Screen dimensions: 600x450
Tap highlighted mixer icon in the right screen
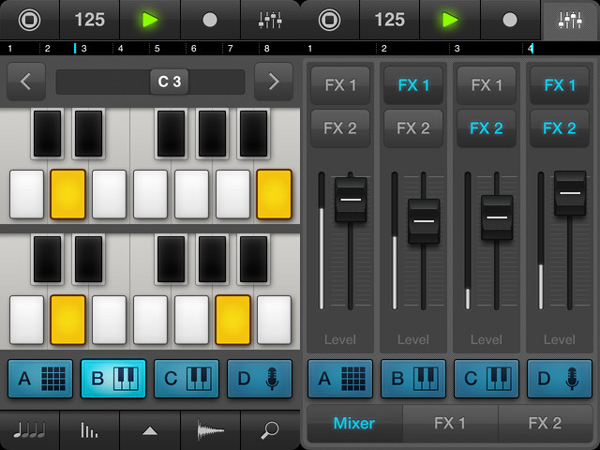pyautogui.click(x=570, y=20)
